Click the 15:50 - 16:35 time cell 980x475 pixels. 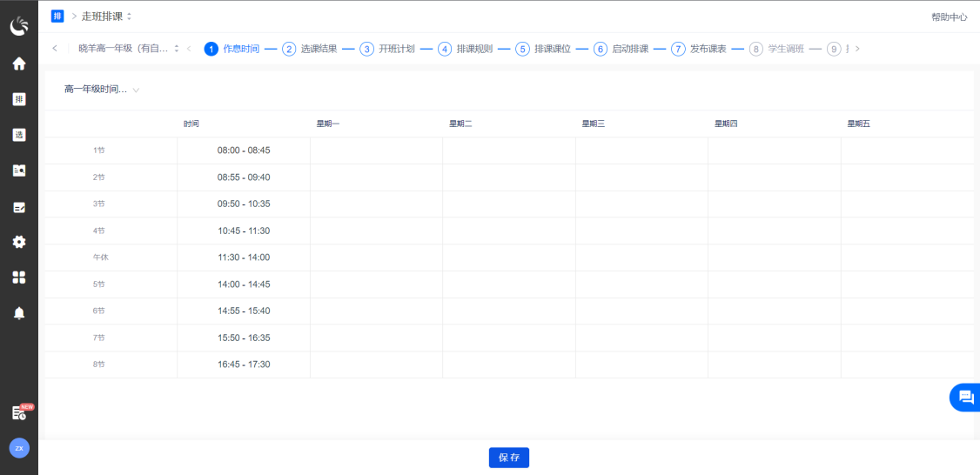pyautogui.click(x=244, y=338)
